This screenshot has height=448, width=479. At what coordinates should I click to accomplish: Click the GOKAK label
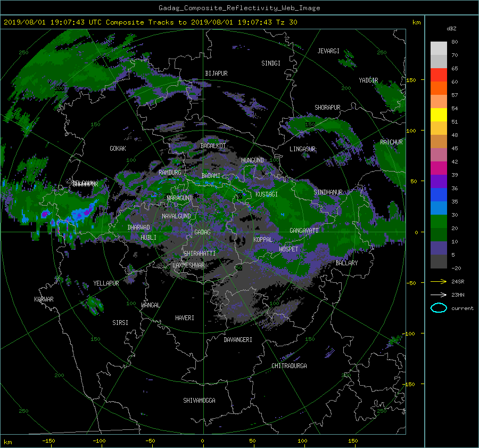(118, 148)
